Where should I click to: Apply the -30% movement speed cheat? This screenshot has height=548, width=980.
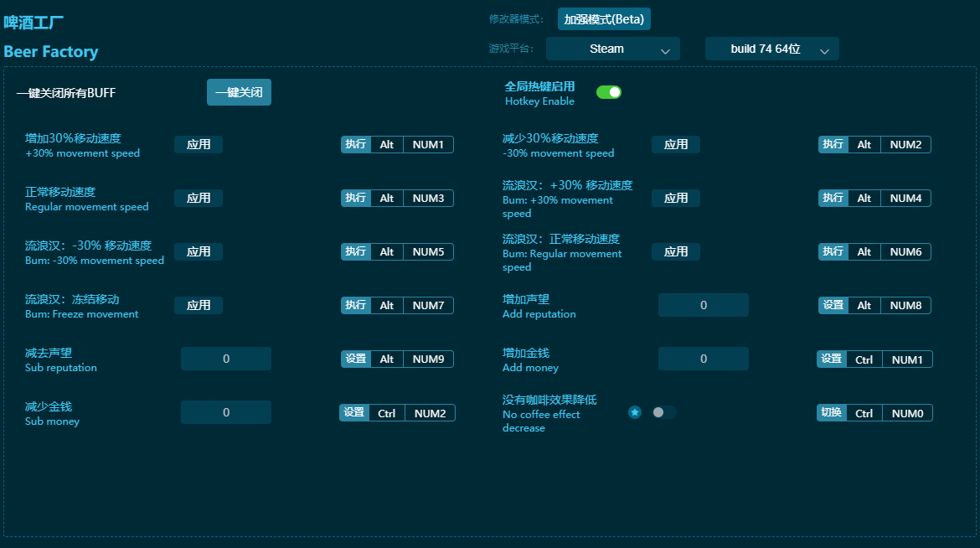coord(676,144)
